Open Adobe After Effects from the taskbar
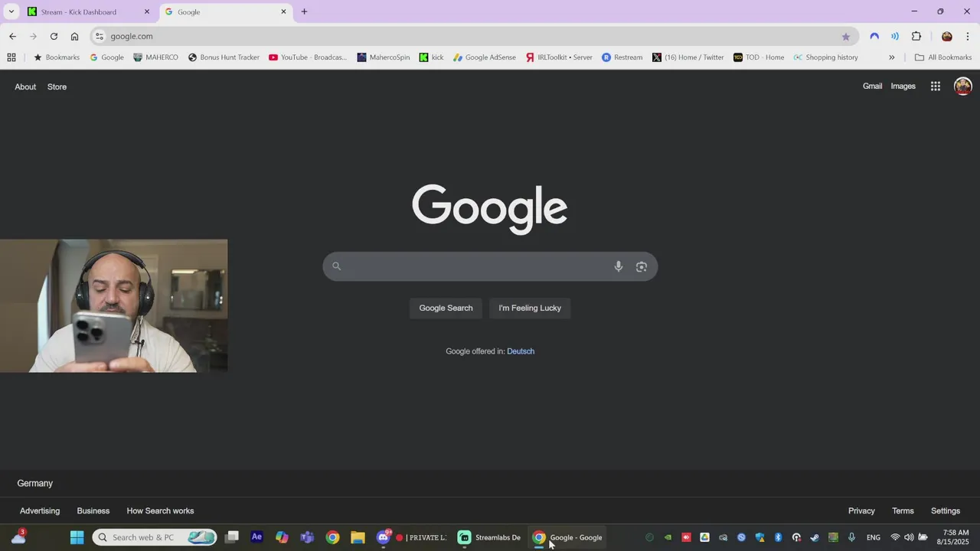The width and height of the screenshot is (980, 551). pyautogui.click(x=257, y=537)
